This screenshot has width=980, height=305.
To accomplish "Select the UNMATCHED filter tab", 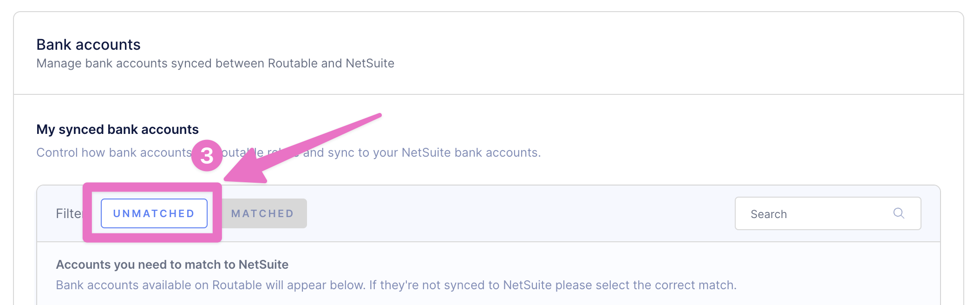I will tap(154, 213).
